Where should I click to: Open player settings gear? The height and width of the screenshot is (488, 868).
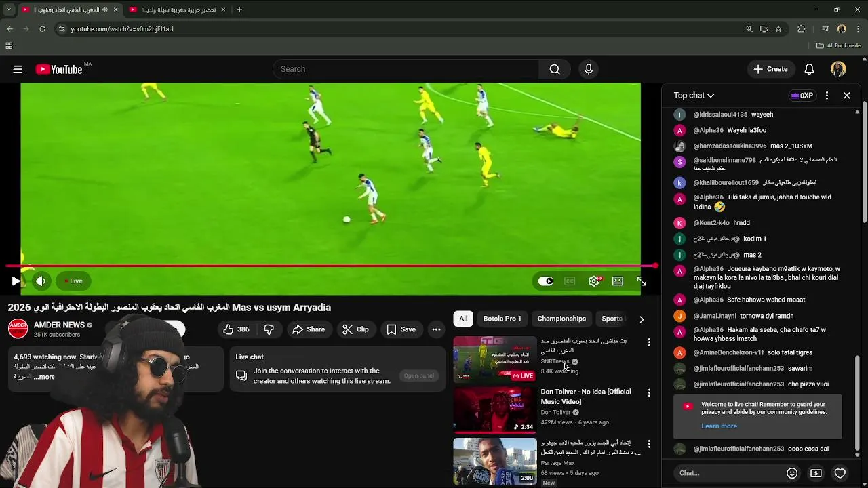pyautogui.click(x=594, y=281)
